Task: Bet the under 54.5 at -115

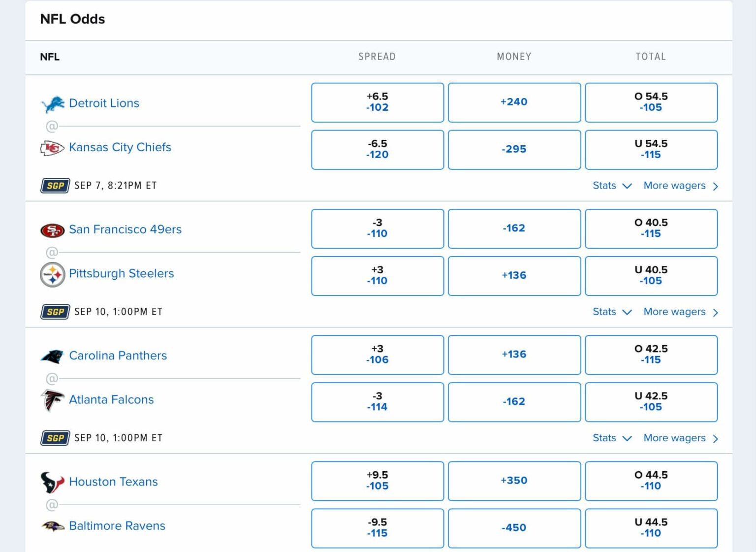Action: pyautogui.click(x=651, y=150)
